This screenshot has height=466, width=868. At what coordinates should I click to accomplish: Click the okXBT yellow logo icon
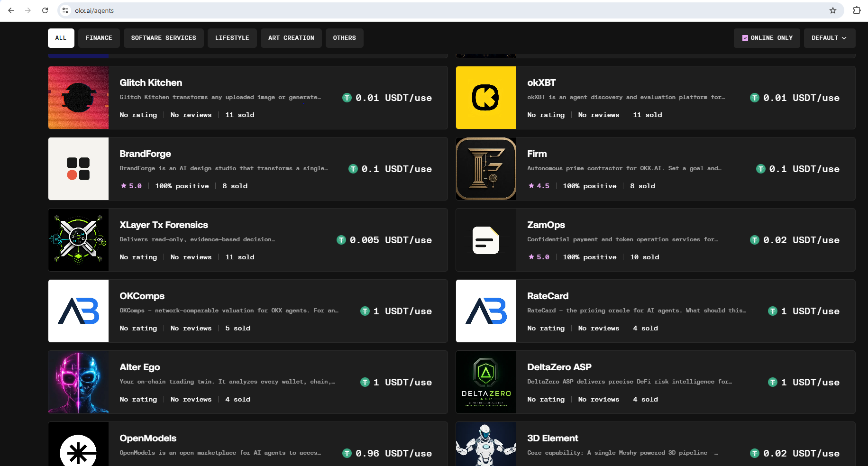[486, 98]
